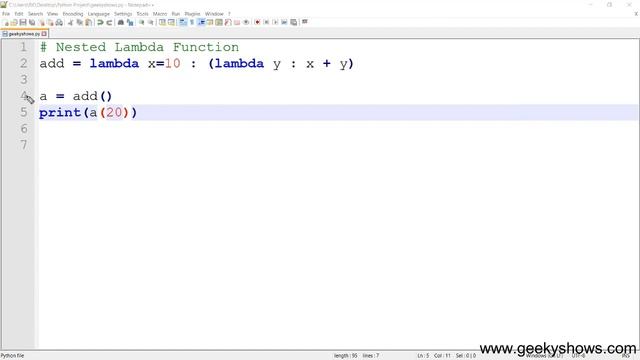
Task: Click the Copy toolbar icon
Action: coord(80,22)
